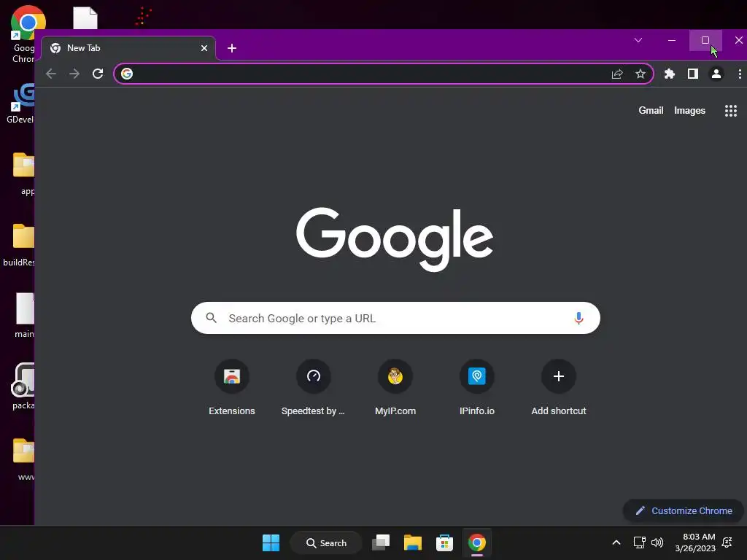Open the Windows Start menu
This screenshot has width=747, height=560.
tap(271, 542)
